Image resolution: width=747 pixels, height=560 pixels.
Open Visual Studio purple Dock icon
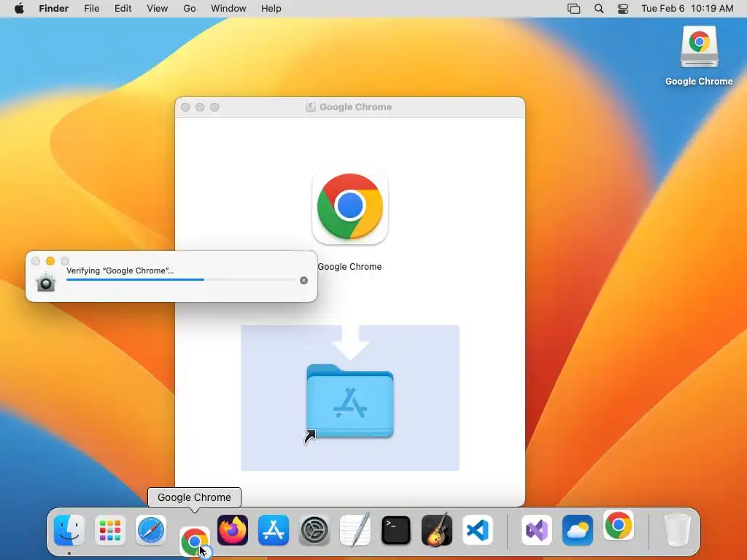pos(537,530)
